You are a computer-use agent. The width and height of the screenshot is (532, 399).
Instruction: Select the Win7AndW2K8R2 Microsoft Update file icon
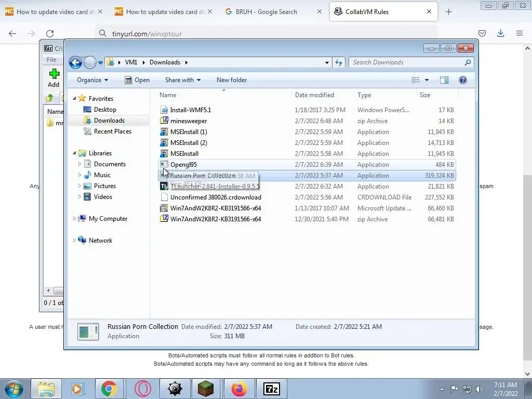point(164,208)
